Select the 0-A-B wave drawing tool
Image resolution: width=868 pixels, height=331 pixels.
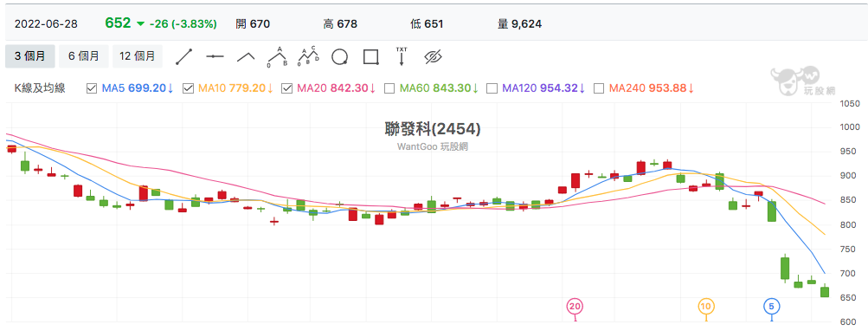[x=277, y=56]
